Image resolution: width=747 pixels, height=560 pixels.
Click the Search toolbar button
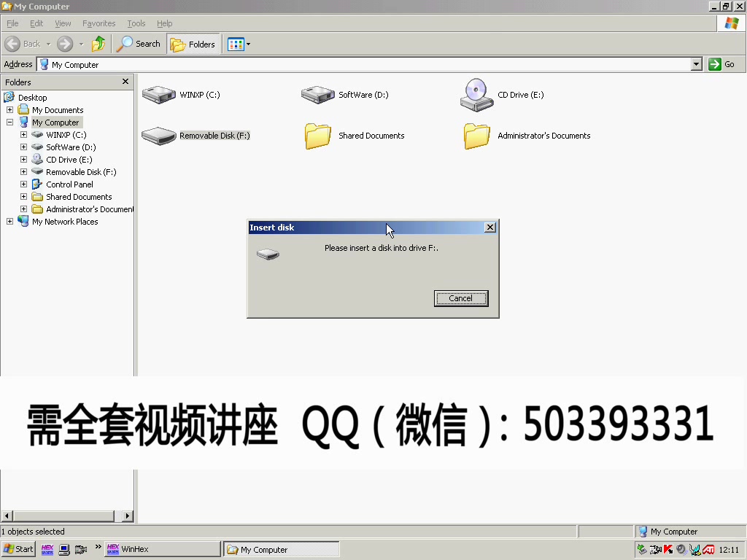click(138, 44)
